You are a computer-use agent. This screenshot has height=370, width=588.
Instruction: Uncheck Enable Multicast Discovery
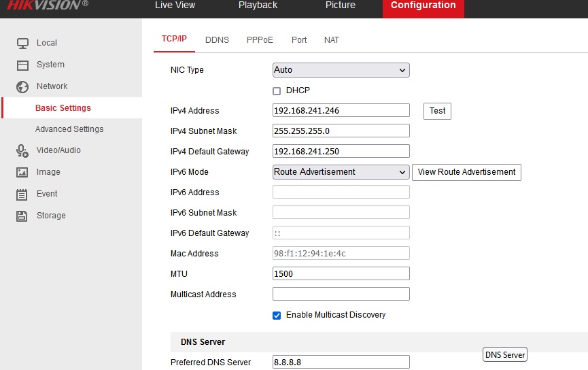click(x=277, y=315)
